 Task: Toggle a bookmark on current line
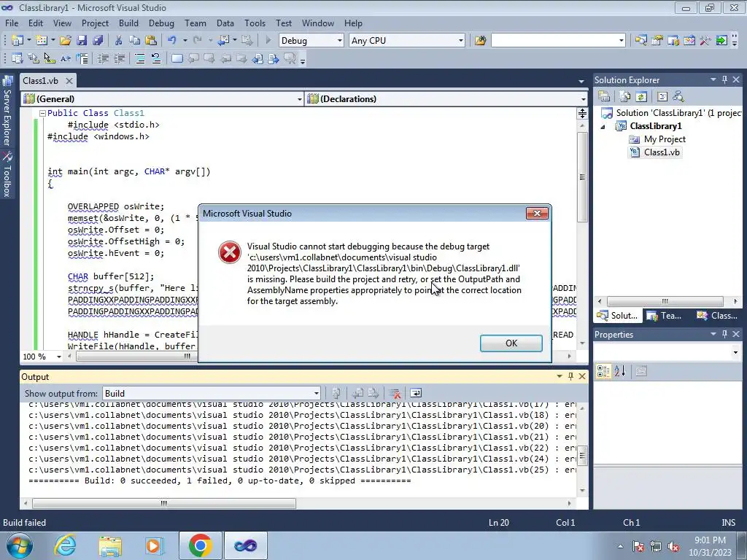(x=177, y=58)
